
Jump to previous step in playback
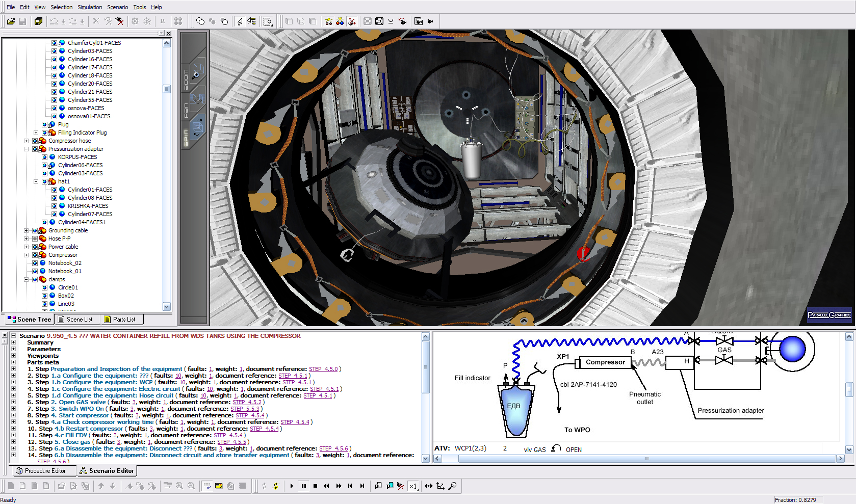350,486
